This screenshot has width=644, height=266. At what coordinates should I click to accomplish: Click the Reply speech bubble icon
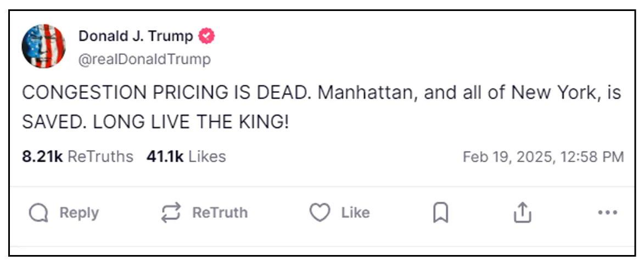point(38,213)
